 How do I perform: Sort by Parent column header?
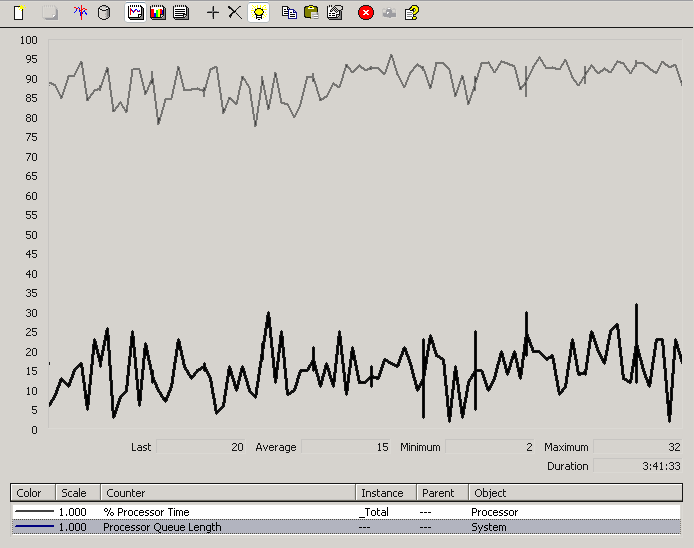pyautogui.click(x=443, y=493)
